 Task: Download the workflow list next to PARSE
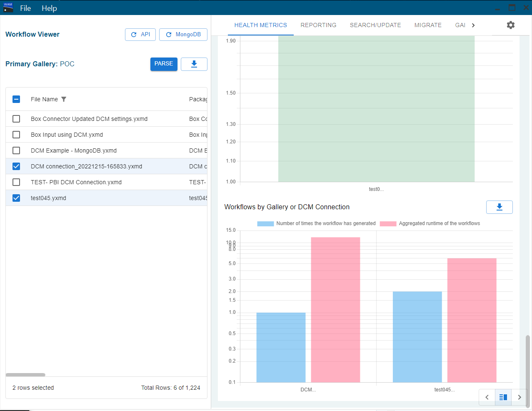[194, 64]
